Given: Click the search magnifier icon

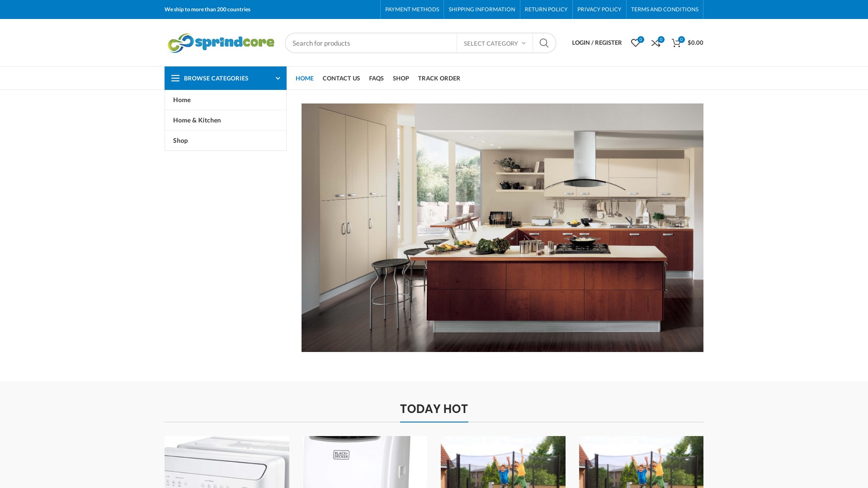Looking at the screenshot, I should (x=544, y=43).
